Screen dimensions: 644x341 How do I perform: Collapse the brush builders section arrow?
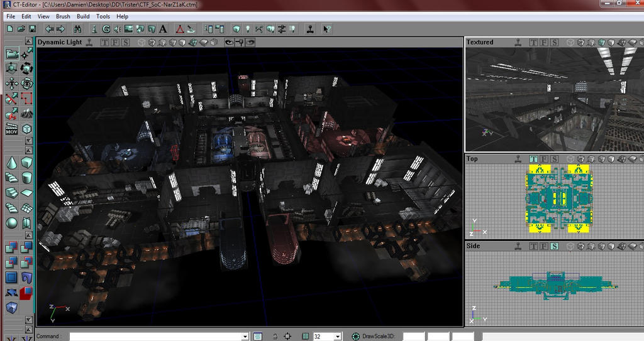pyautogui.click(x=28, y=151)
